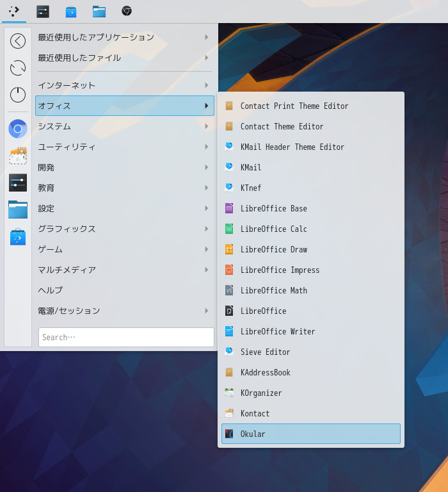The width and height of the screenshot is (448, 492).
Task: Click the Okular icon
Action: tap(229, 434)
